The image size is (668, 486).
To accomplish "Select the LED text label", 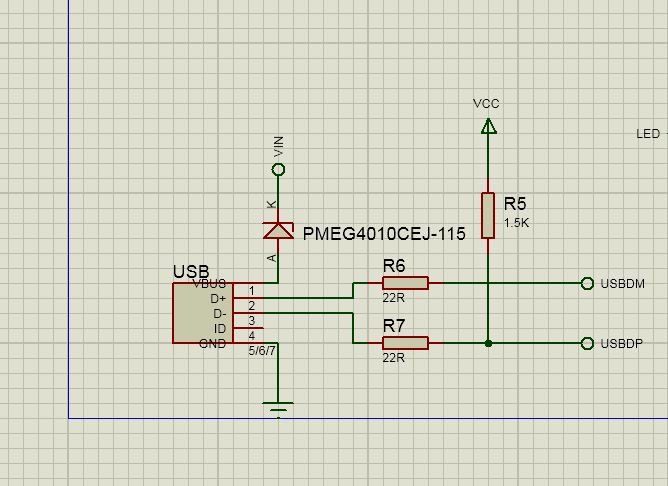I will coord(648,134).
